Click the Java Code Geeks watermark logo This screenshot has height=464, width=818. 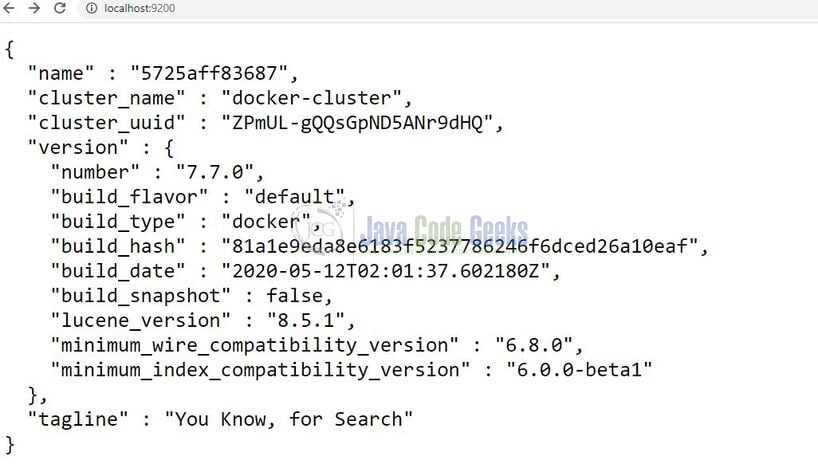[410, 231]
